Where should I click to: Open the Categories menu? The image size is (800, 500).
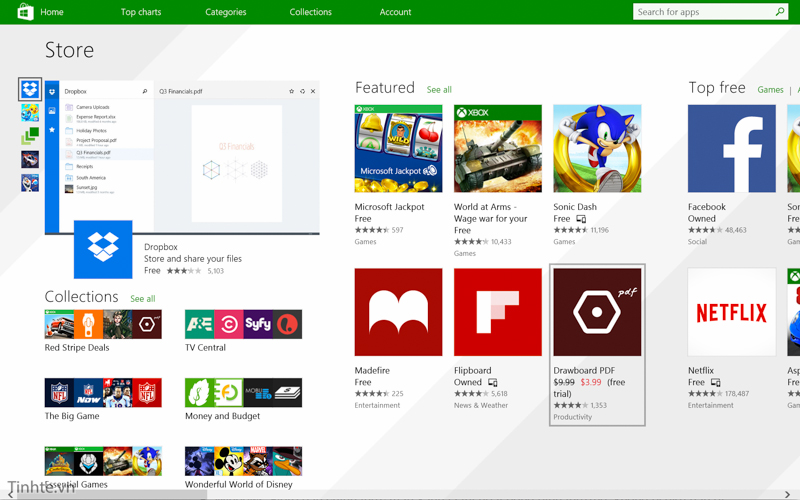(226, 12)
